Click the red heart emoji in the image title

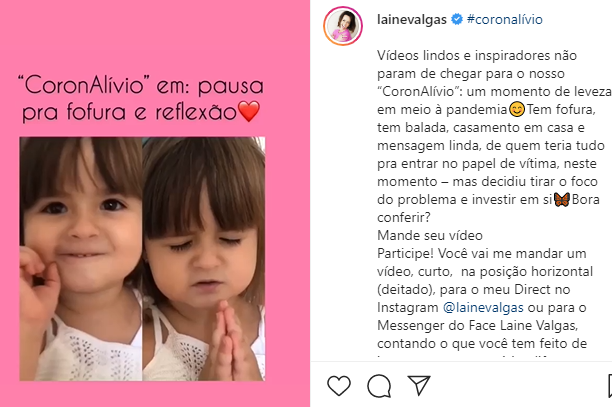tap(249, 111)
